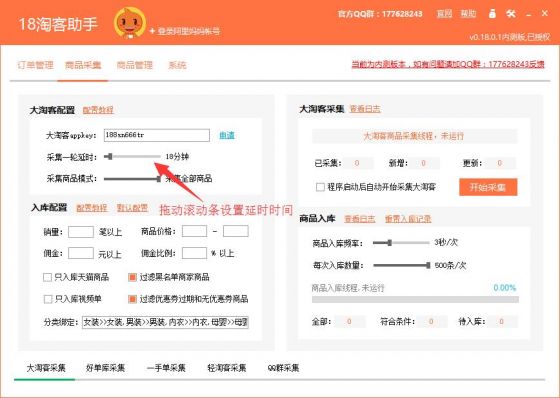Close the 18淘客助手 window
This screenshot has width=560, height=398.
coord(545,14)
